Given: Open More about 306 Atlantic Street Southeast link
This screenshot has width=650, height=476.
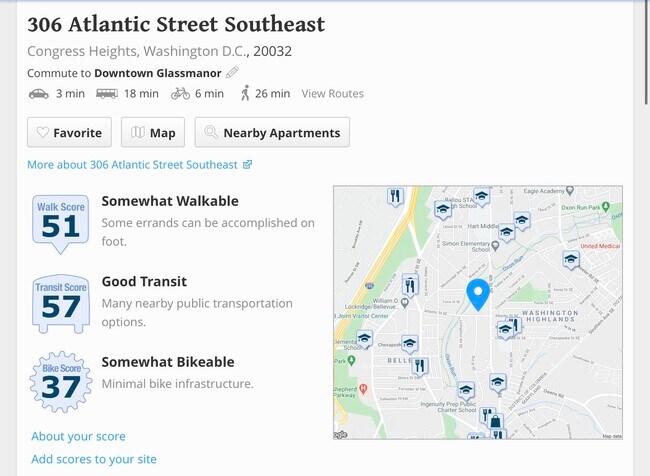Looking at the screenshot, I should point(140,165).
